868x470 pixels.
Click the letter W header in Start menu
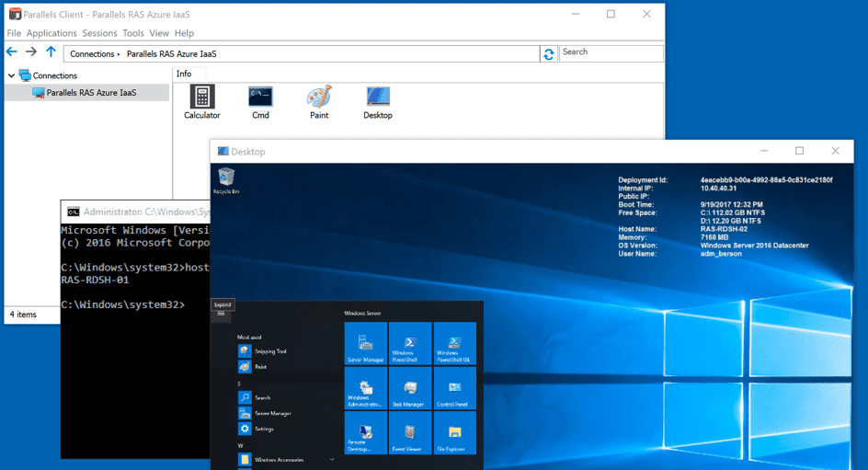240,445
